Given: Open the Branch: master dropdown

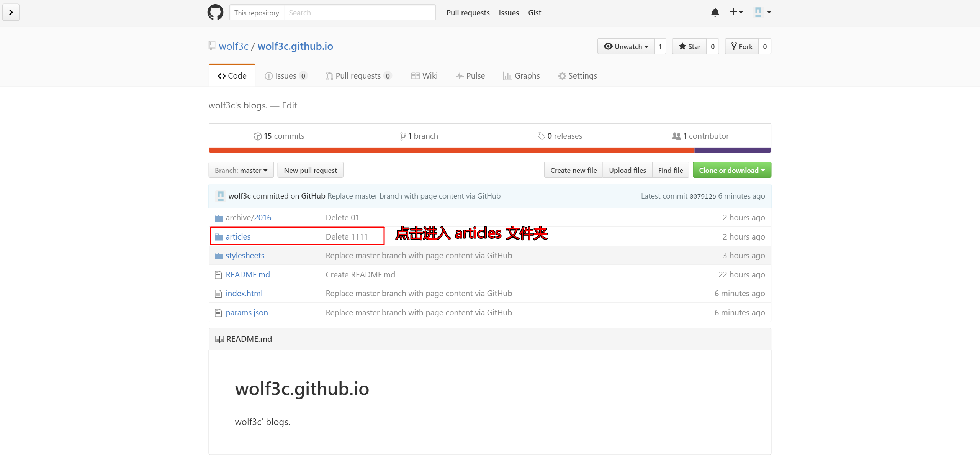Looking at the screenshot, I should 241,170.
